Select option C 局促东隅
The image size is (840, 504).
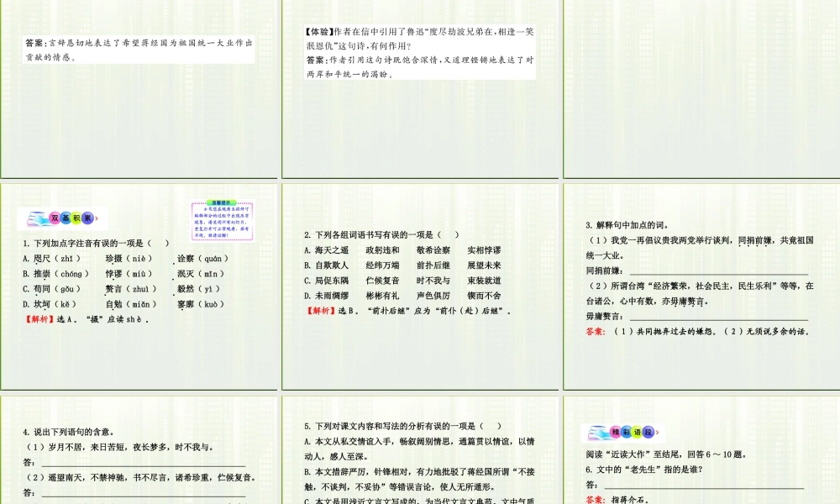326,280
